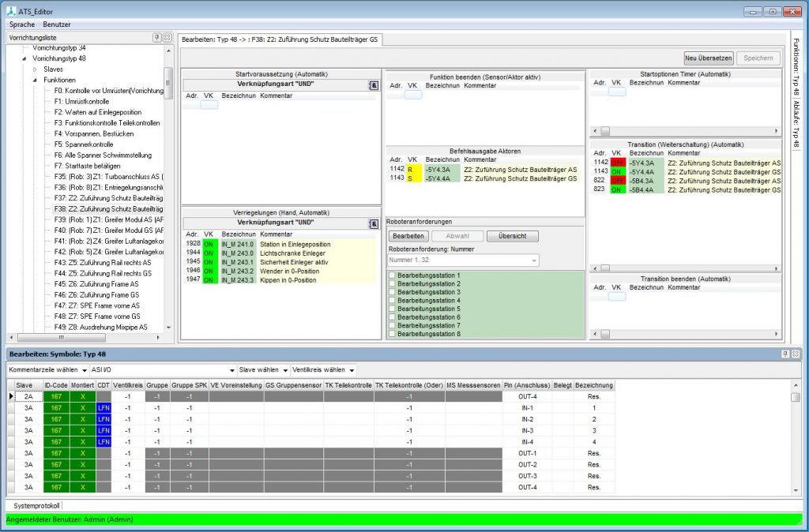Open the Sprache menu
The height and width of the screenshot is (532, 809).
pos(22,24)
